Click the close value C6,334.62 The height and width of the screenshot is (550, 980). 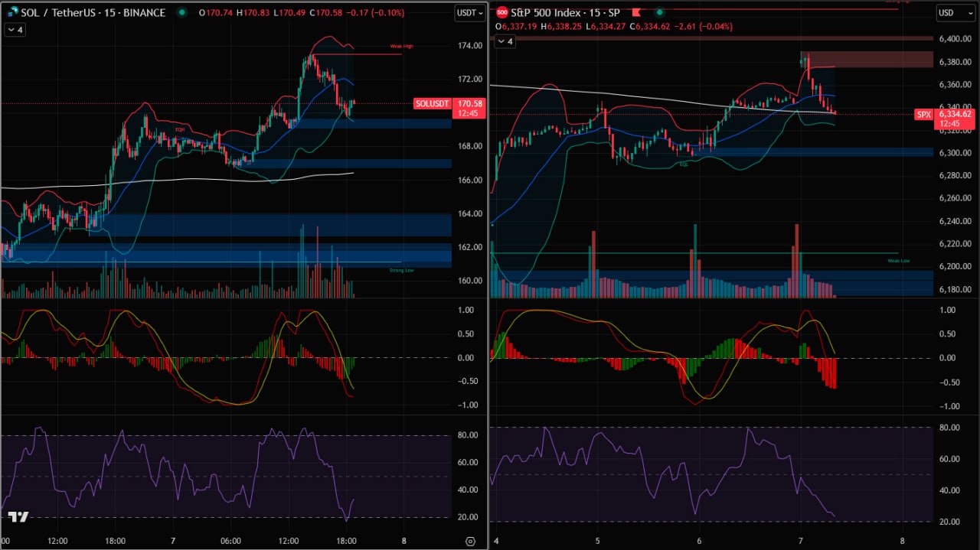649,26
